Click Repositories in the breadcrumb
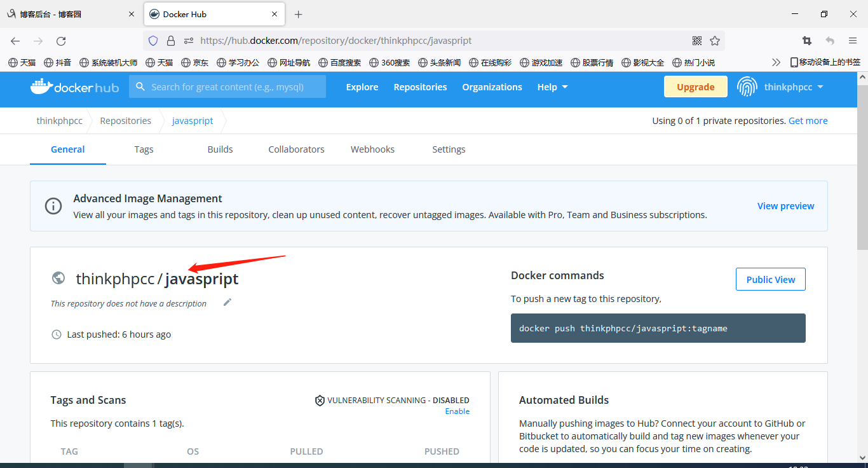 [126, 121]
